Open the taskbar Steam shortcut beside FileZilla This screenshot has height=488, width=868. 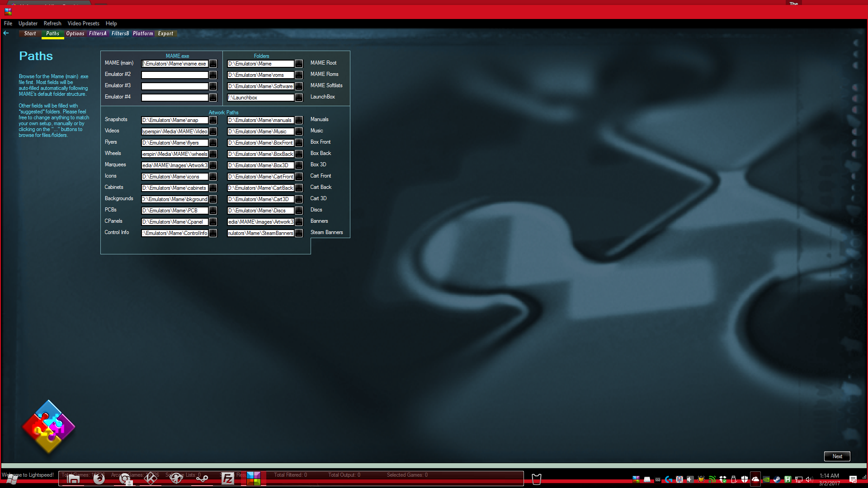[202, 479]
